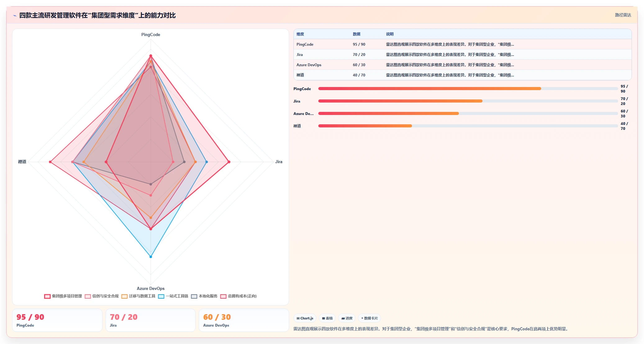Click the 说明 column header
This screenshot has height=344, width=644.
(x=390, y=34)
